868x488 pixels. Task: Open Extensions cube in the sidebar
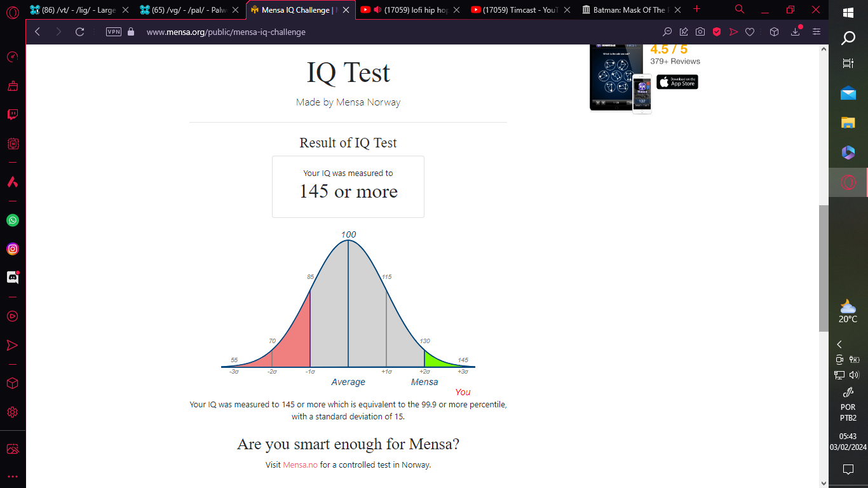12,384
